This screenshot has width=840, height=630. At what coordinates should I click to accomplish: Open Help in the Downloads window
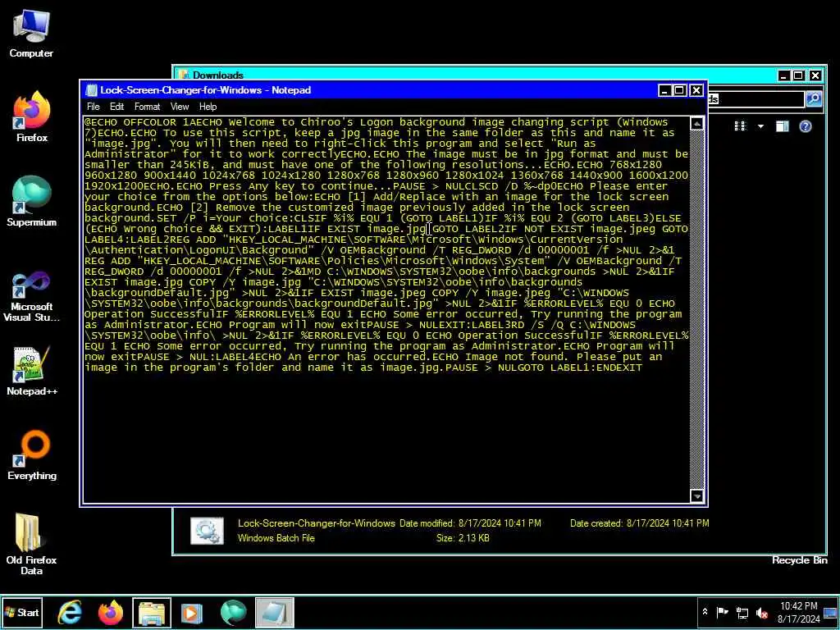pyautogui.click(x=806, y=126)
